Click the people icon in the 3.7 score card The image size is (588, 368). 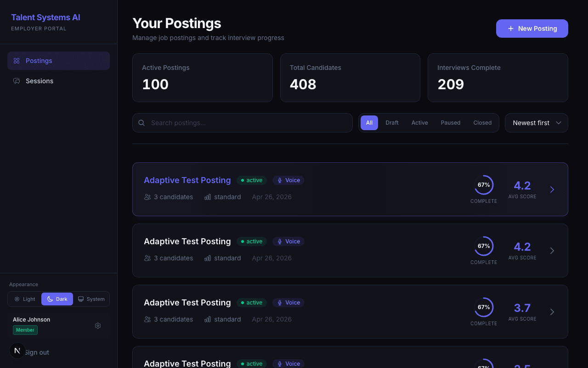tap(147, 319)
